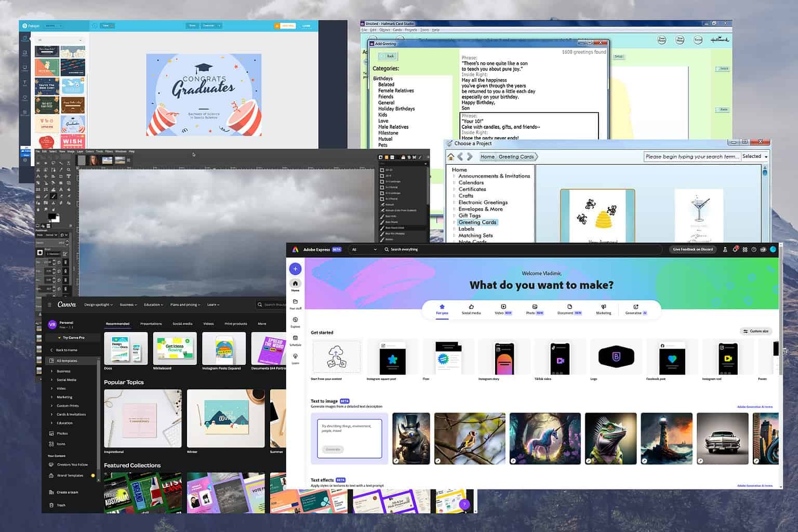Click the Adobe Express plus create button
The image size is (798, 532).
coord(295,269)
